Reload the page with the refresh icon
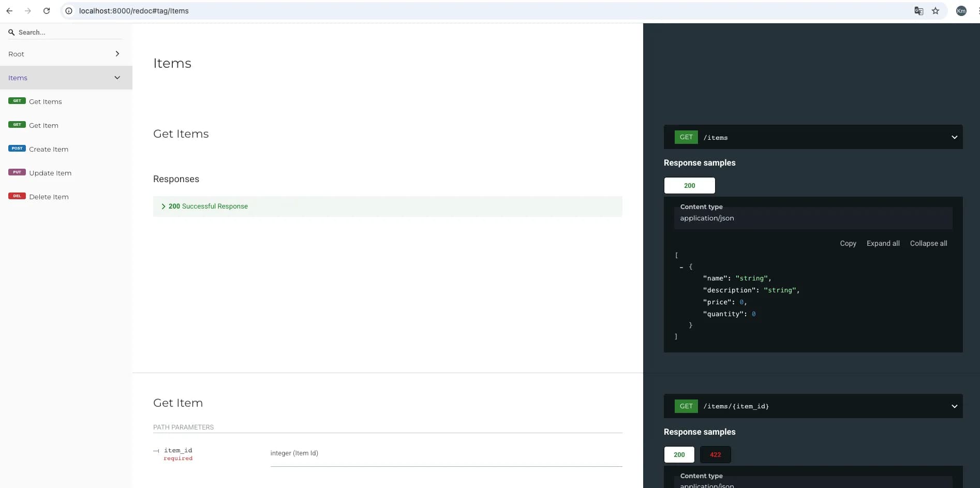 [x=47, y=11]
